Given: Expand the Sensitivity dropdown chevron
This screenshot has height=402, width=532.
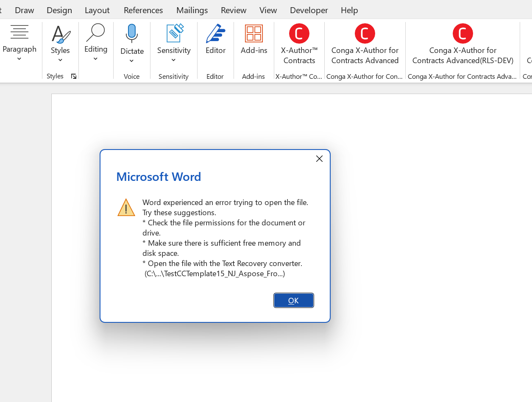Looking at the screenshot, I should (174, 60).
